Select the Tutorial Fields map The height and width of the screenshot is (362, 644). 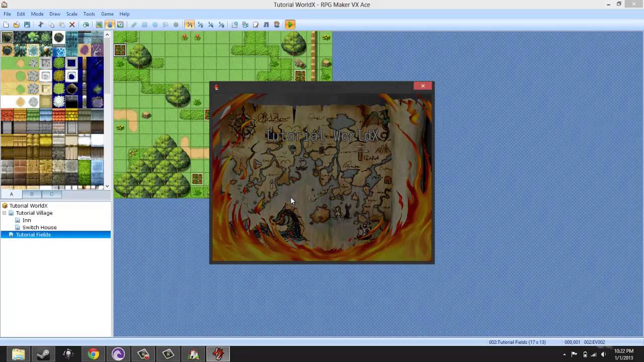point(33,235)
